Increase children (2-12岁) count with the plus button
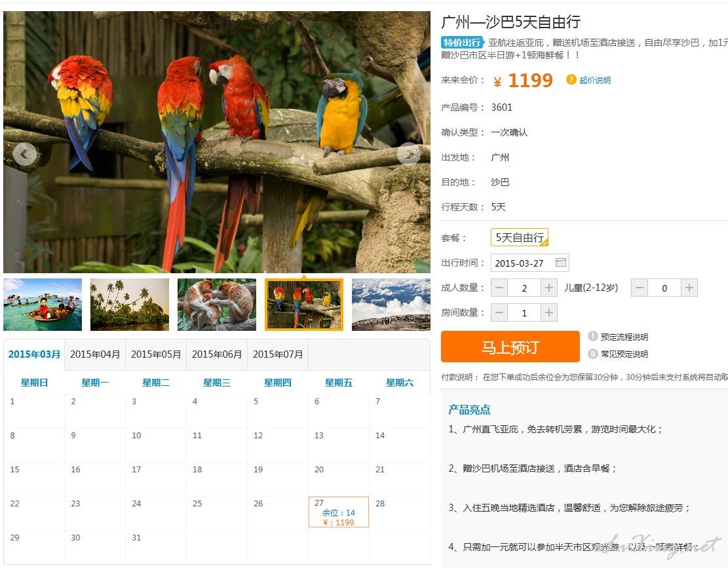 (689, 288)
